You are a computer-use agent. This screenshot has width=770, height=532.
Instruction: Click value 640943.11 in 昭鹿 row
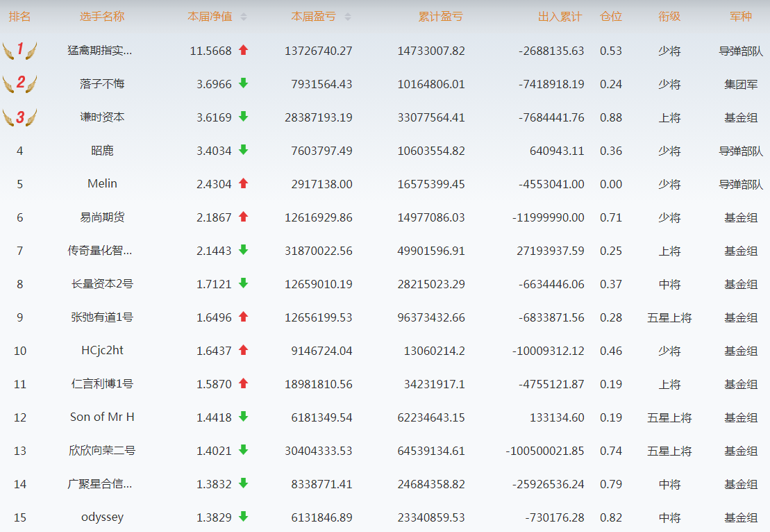[557, 151]
